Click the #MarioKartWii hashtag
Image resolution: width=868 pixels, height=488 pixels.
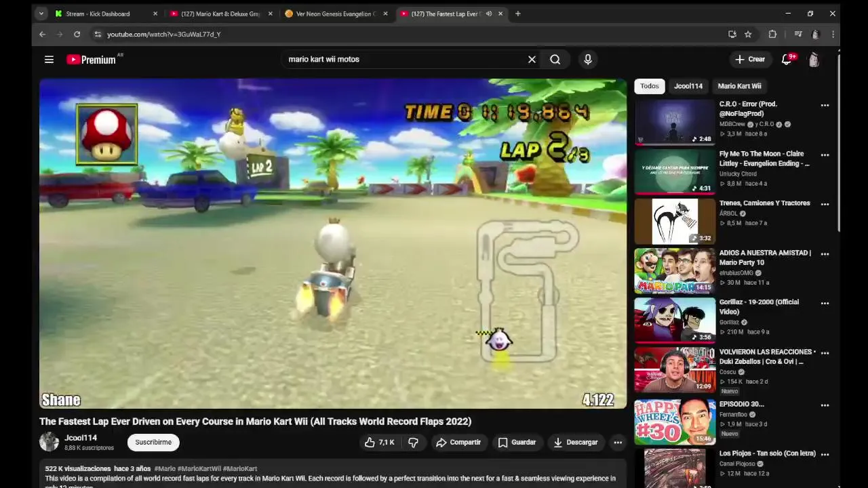click(199, 469)
